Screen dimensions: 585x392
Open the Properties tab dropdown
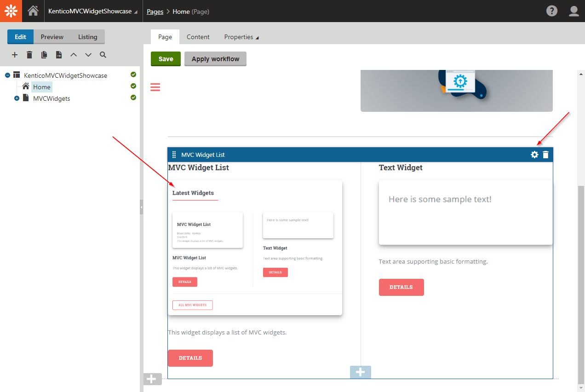pyautogui.click(x=241, y=37)
